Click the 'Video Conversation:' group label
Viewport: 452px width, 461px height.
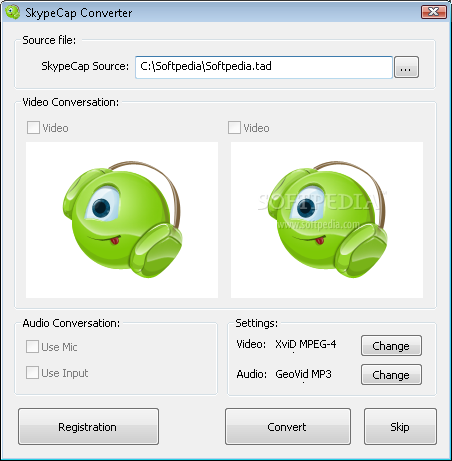coord(70,102)
